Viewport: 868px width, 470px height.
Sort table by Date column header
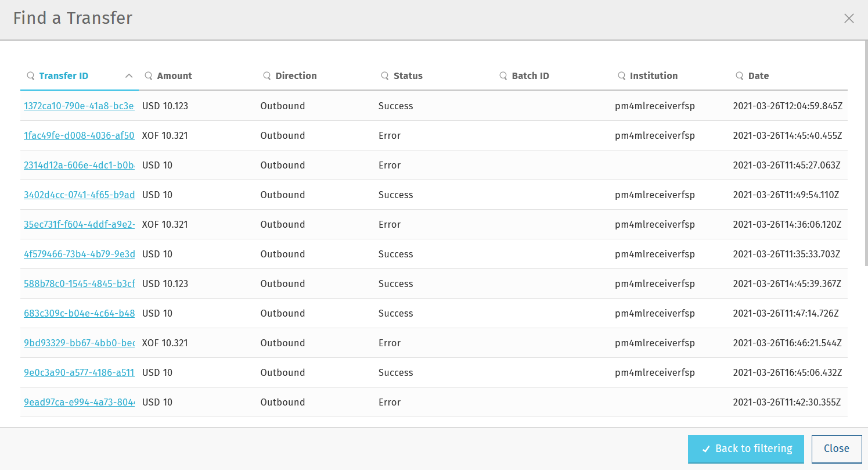pyautogui.click(x=758, y=76)
